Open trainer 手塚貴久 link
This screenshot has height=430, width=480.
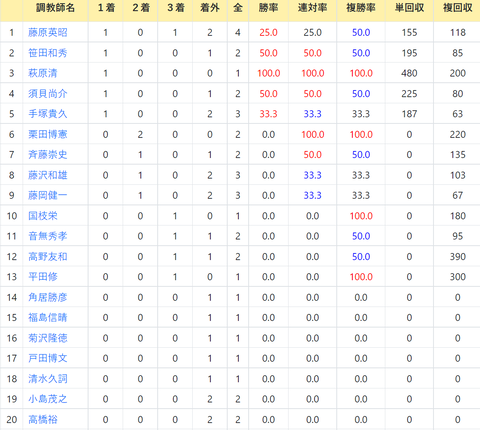point(48,114)
